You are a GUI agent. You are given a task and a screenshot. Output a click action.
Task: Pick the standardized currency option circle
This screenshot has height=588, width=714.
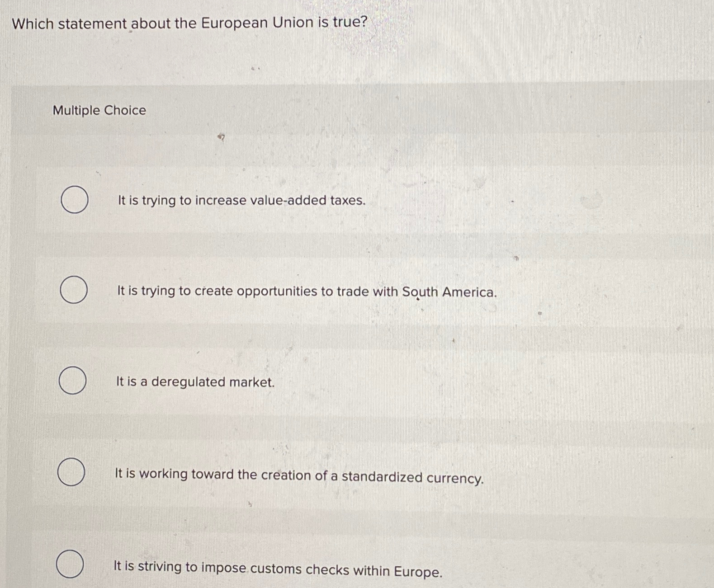pyautogui.click(x=71, y=472)
